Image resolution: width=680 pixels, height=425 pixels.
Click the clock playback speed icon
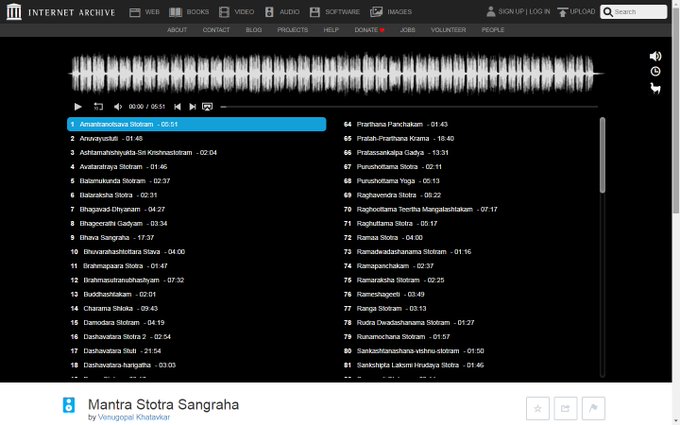pyautogui.click(x=655, y=72)
